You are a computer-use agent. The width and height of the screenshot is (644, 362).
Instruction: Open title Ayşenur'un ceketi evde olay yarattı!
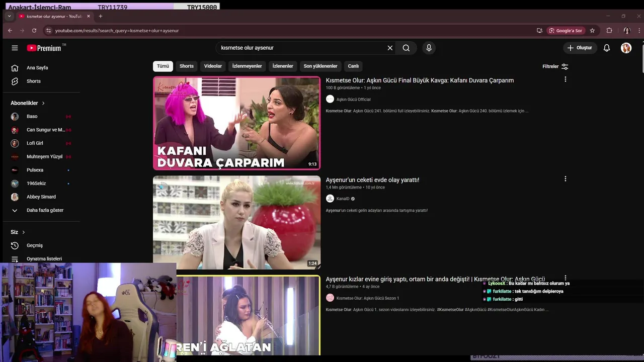point(372,180)
